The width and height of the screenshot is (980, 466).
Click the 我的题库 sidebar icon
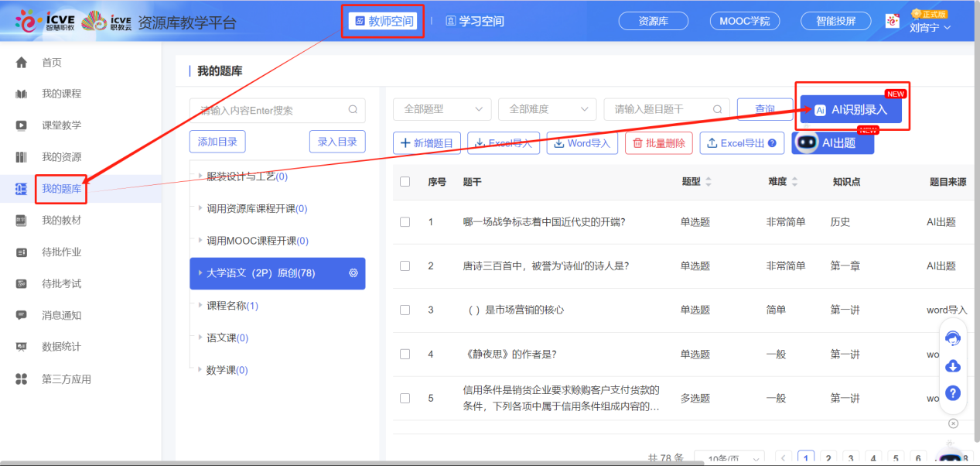22,189
